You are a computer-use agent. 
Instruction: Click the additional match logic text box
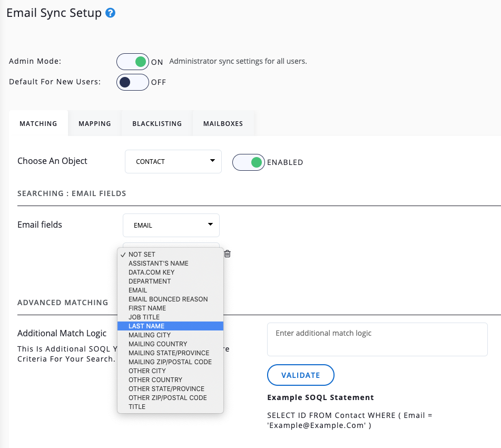pyautogui.click(x=377, y=339)
